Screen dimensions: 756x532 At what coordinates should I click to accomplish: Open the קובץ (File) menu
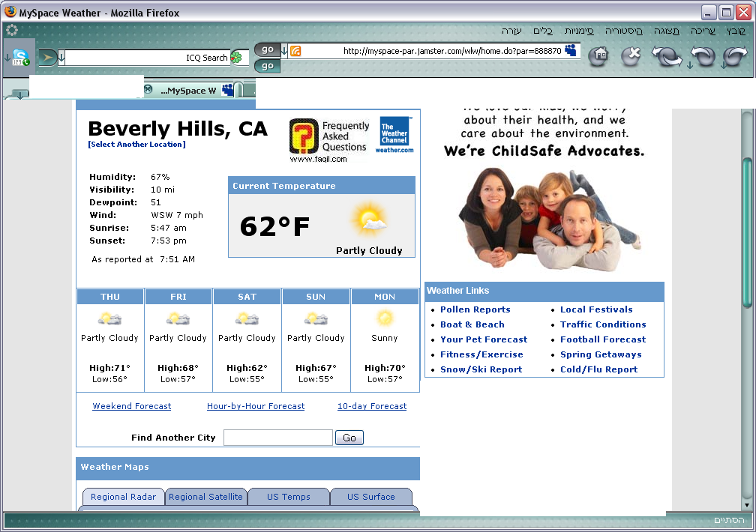(x=736, y=31)
